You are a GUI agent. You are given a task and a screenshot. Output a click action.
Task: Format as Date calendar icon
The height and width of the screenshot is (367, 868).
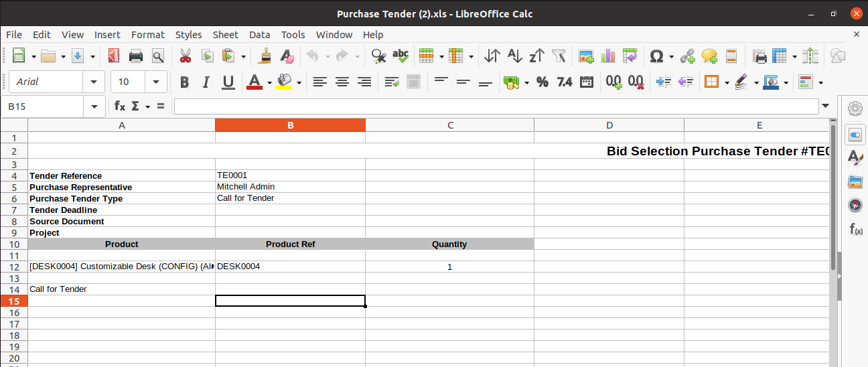coord(586,82)
